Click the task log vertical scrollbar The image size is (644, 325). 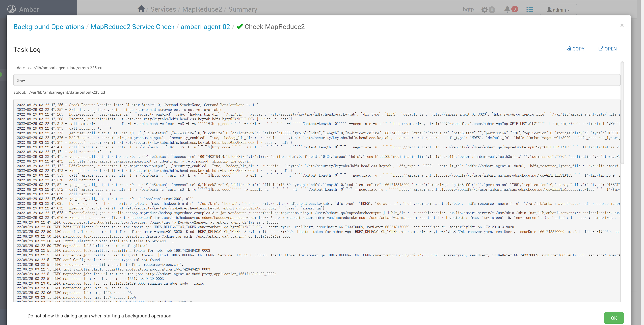[622, 113]
